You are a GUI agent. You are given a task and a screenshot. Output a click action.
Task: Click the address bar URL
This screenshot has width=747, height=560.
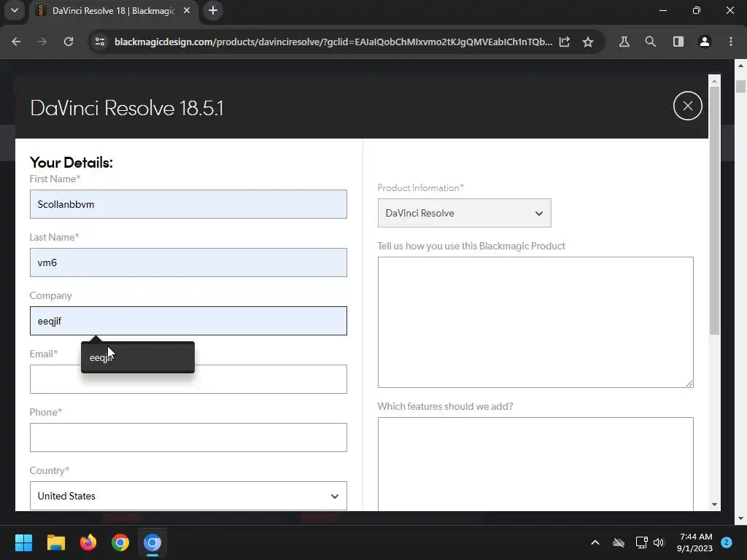click(x=333, y=42)
